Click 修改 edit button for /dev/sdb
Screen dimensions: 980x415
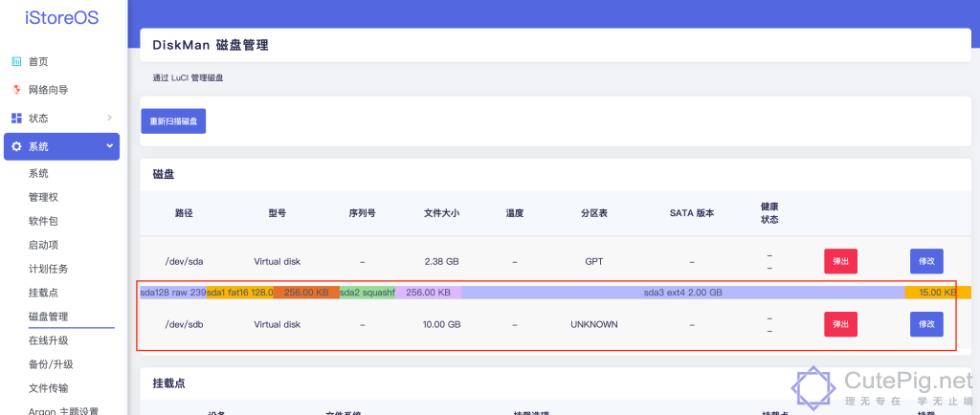pyautogui.click(x=926, y=324)
